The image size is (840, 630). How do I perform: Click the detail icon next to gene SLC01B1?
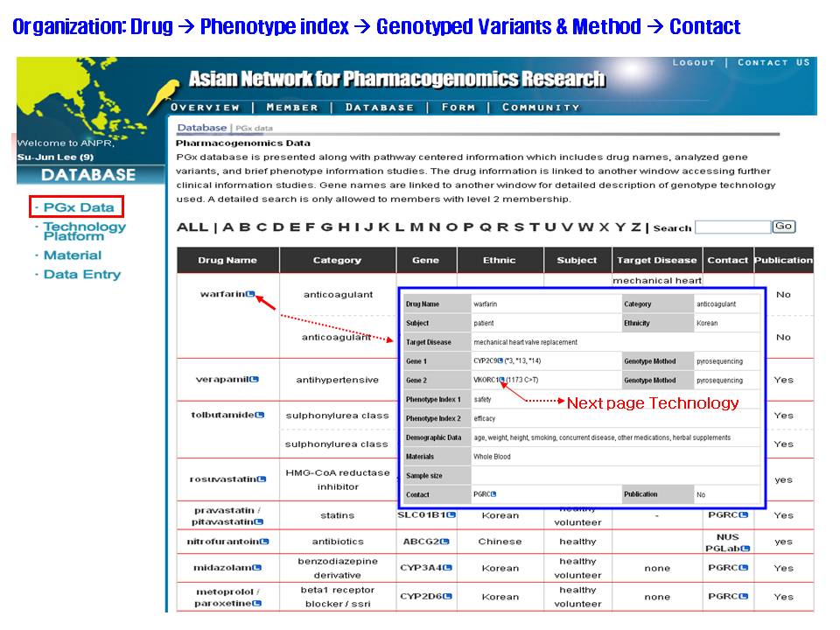coord(451,514)
